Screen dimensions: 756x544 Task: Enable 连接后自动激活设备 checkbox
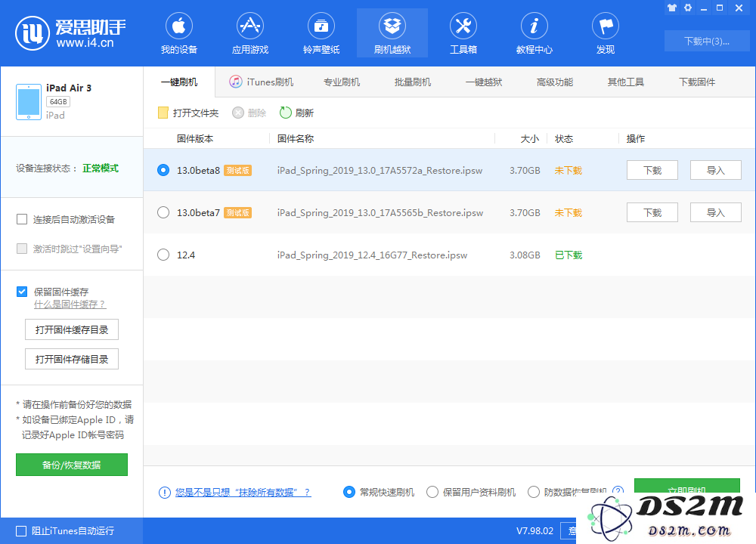(22, 219)
